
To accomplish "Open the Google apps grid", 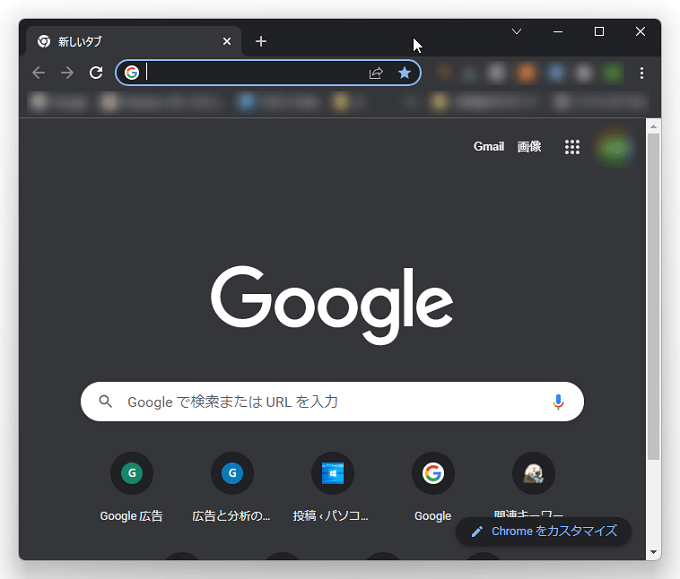I will pos(572,147).
